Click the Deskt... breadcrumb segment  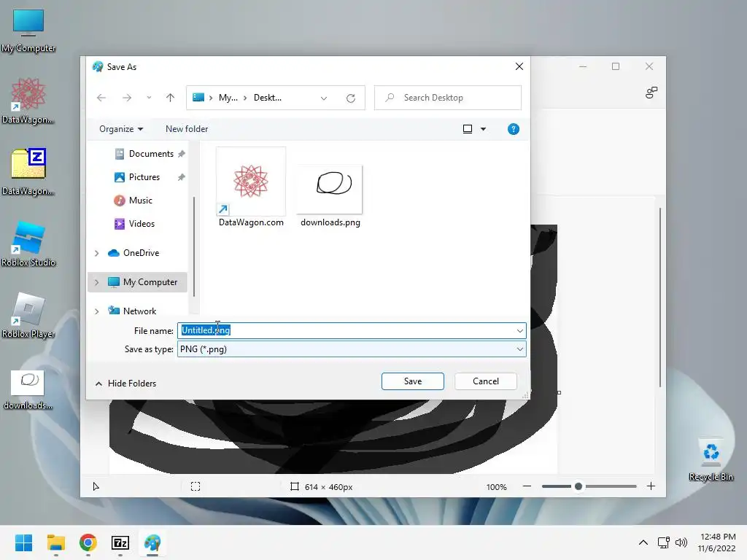tap(268, 98)
